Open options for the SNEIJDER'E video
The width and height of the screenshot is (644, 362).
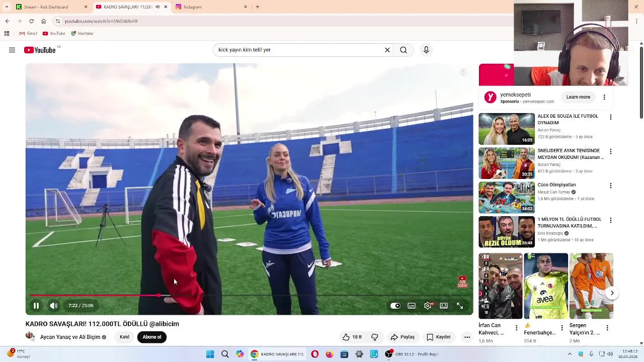[611, 151]
